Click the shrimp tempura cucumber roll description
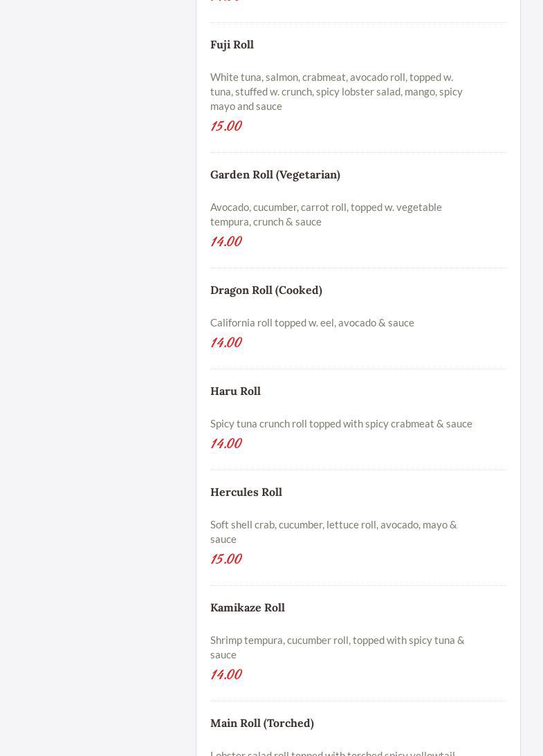This screenshot has width=543, height=756. 337,647
